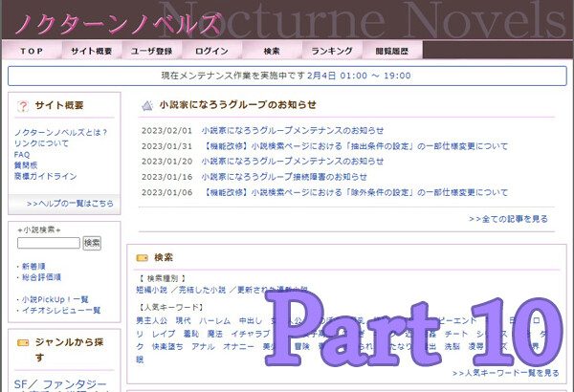Select the ハーレム keyword

point(215,321)
